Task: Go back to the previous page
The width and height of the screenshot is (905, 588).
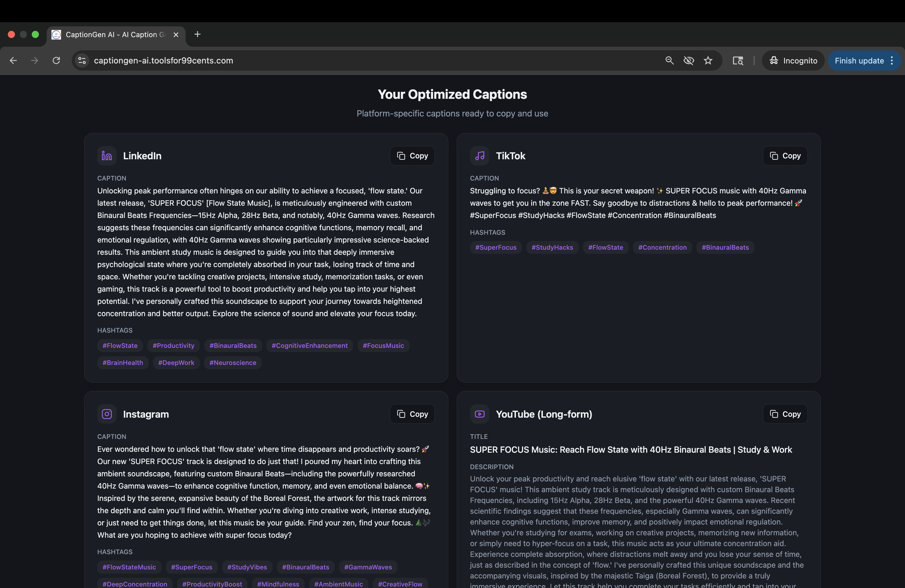Action: pos(13,60)
